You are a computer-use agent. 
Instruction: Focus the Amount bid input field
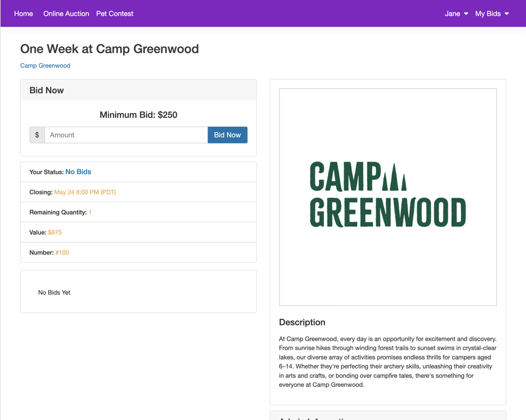[126, 135]
